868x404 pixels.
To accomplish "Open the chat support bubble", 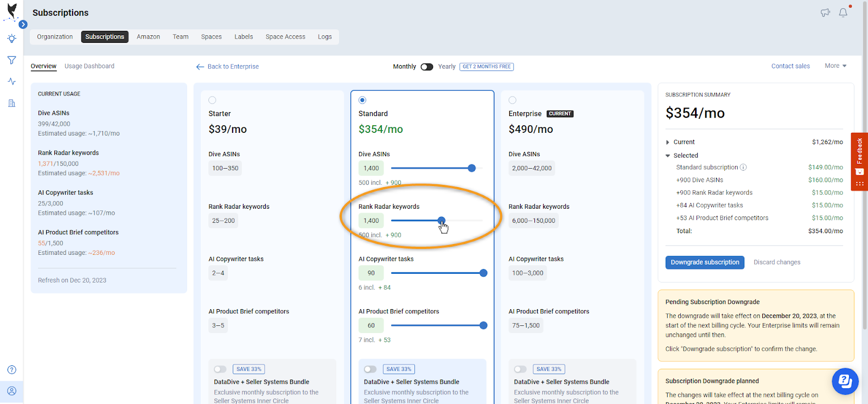I will (x=845, y=381).
